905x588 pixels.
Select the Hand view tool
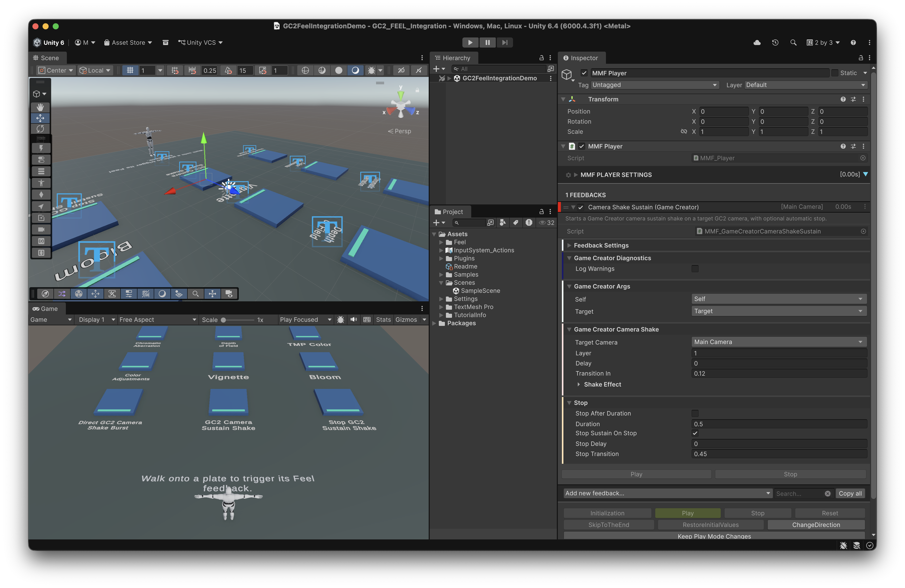40,107
